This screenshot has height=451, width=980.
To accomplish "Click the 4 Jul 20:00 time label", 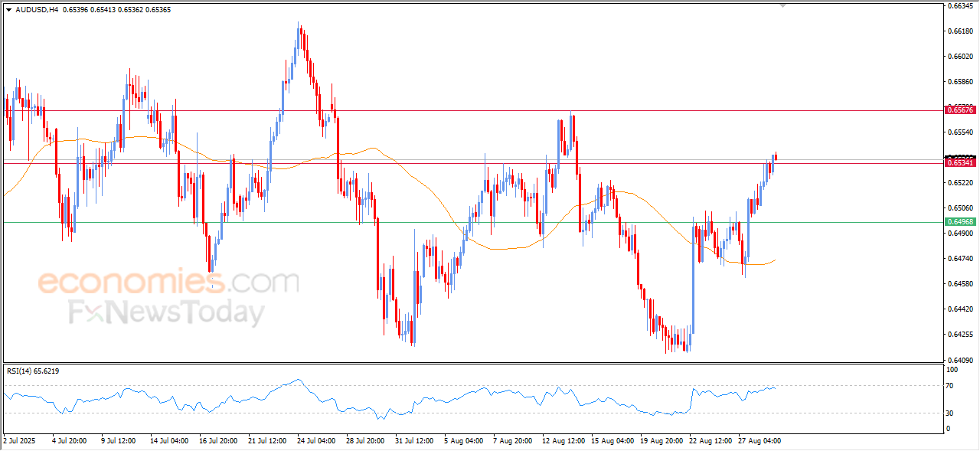I will click(68, 441).
